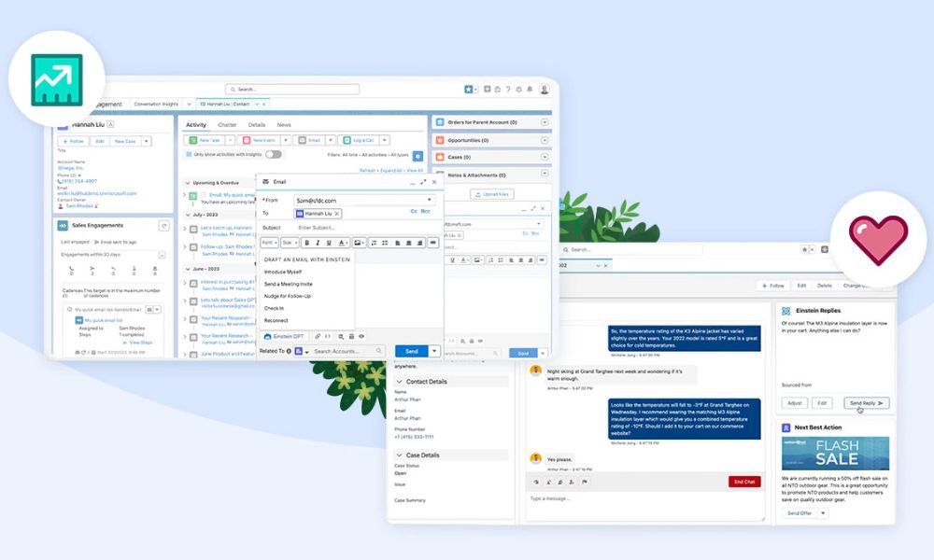Click the Cc link in the front email composer
The image size is (934, 560).
(414, 211)
